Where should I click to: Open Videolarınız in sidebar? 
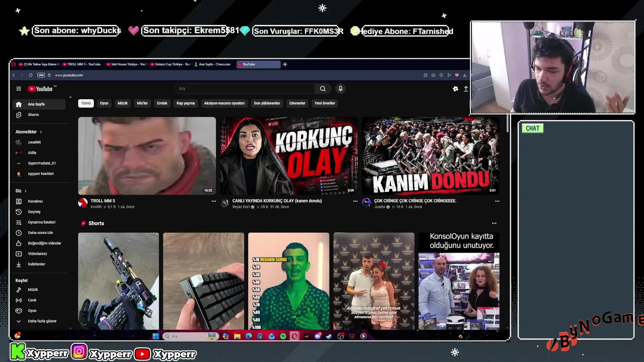(x=39, y=254)
